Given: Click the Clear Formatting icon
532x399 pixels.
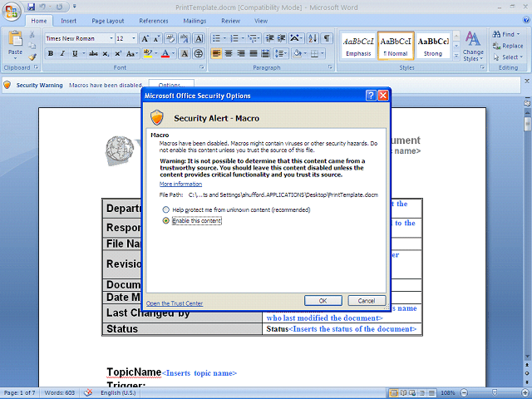Looking at the screenshot, I should (170, 38).
